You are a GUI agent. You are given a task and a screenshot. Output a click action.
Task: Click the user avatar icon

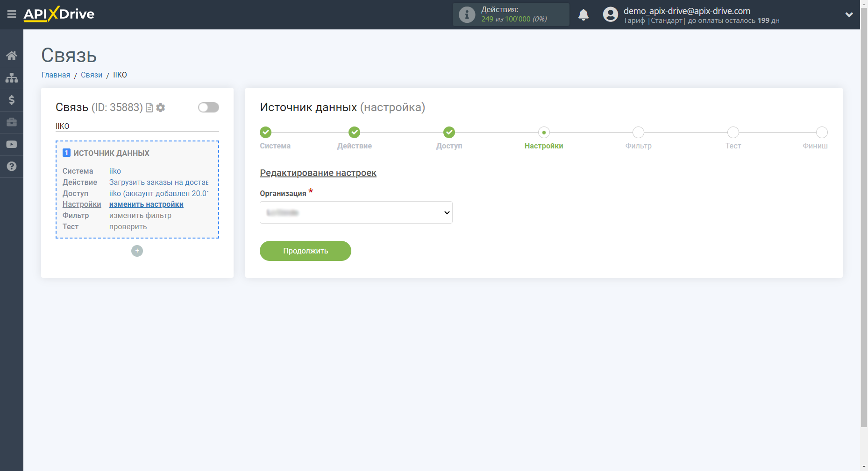(610, 14)
